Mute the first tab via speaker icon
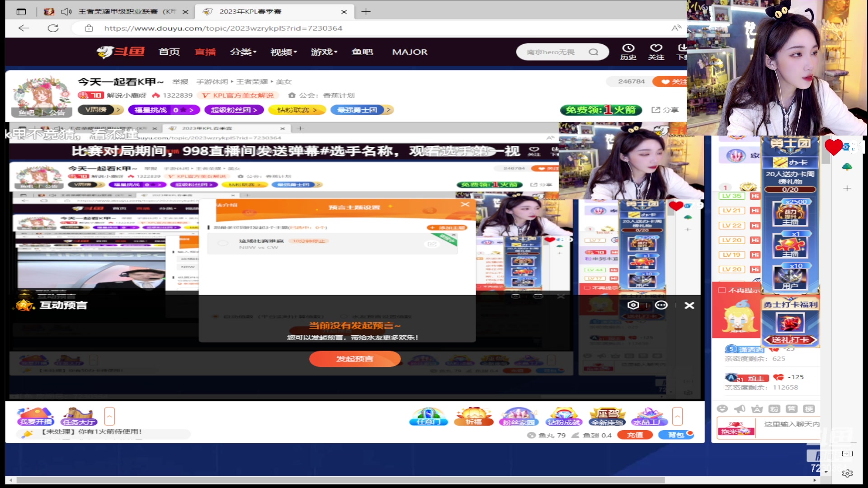This screenshot has height=488, width=868. 66,12
